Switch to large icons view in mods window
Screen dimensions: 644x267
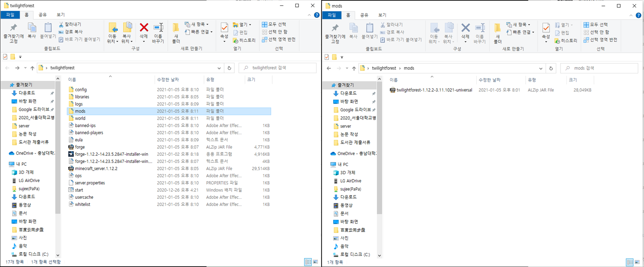[637, 262]
